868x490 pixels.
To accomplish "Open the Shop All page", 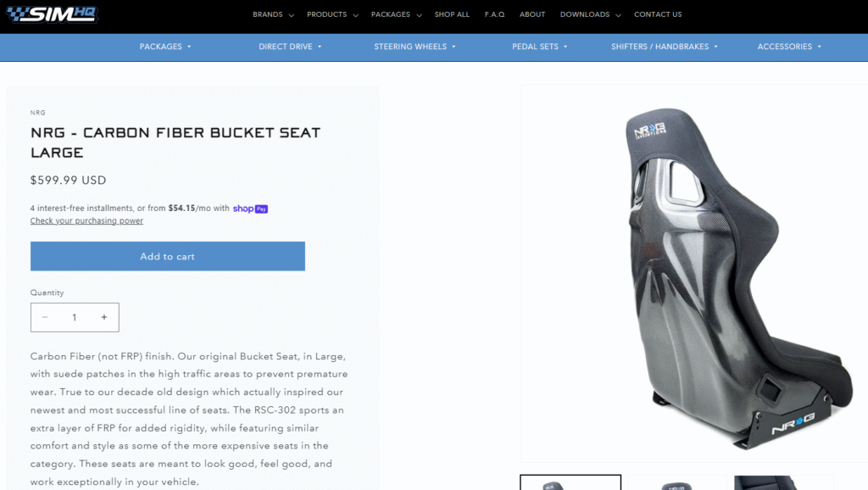I will coord(452,14).
